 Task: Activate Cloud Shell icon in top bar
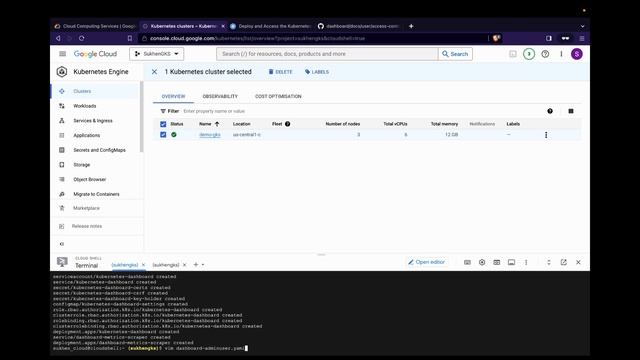[513, 54]
